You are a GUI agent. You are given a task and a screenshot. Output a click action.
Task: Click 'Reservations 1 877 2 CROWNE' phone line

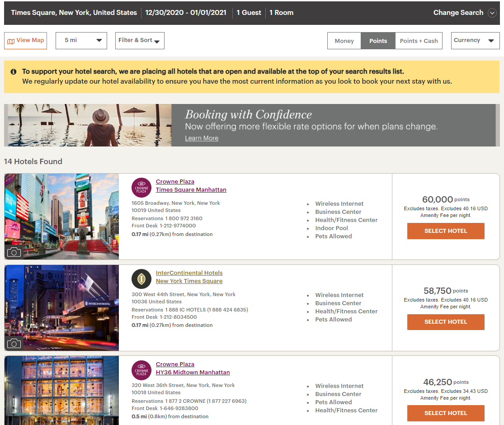coord(189,401)
